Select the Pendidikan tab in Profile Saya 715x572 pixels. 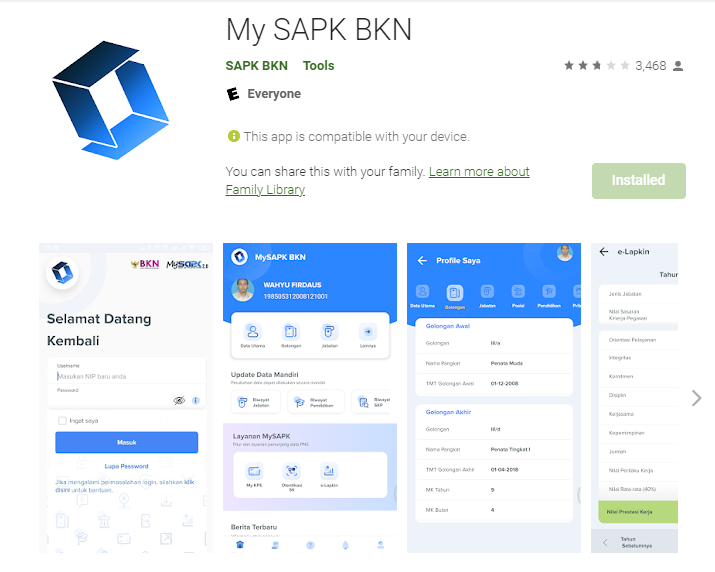[x=549, y=296]
